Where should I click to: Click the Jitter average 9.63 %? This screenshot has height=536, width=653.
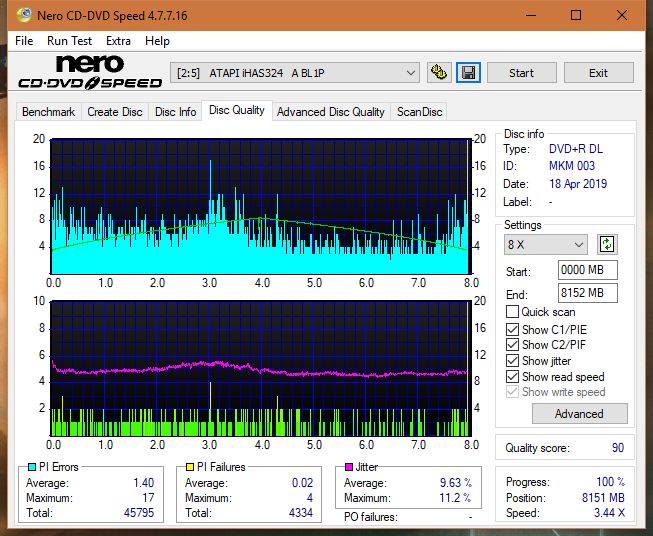[456, 483]
